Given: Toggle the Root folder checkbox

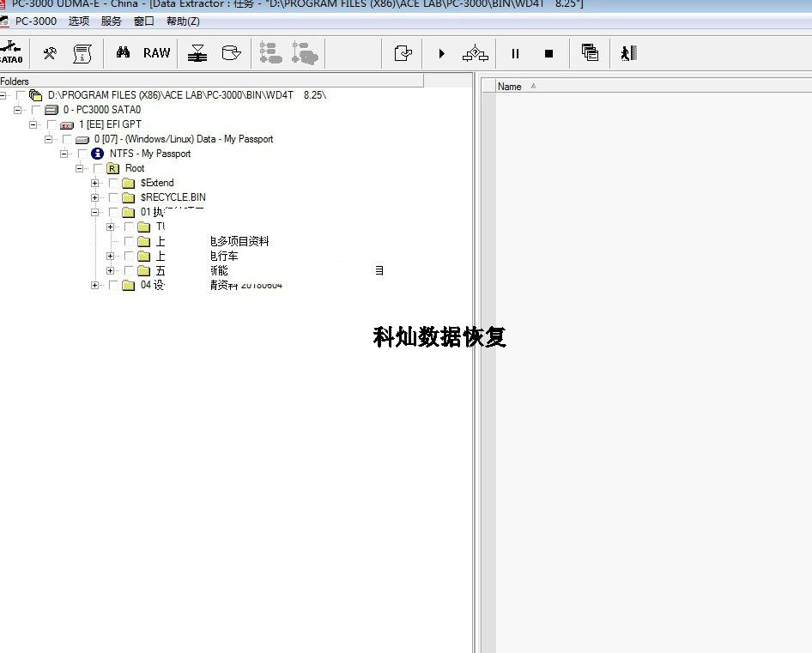Looking at the screenshot, I should 98,168.
